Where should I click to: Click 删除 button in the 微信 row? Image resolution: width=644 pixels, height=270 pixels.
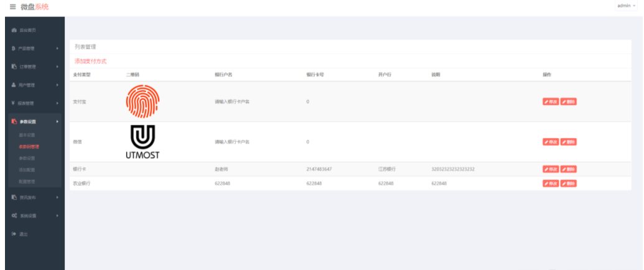[x=569, y=142]
